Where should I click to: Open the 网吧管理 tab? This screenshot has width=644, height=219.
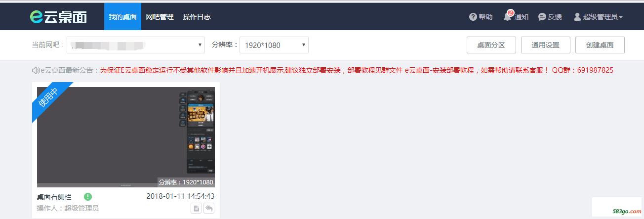pos(160,16)
